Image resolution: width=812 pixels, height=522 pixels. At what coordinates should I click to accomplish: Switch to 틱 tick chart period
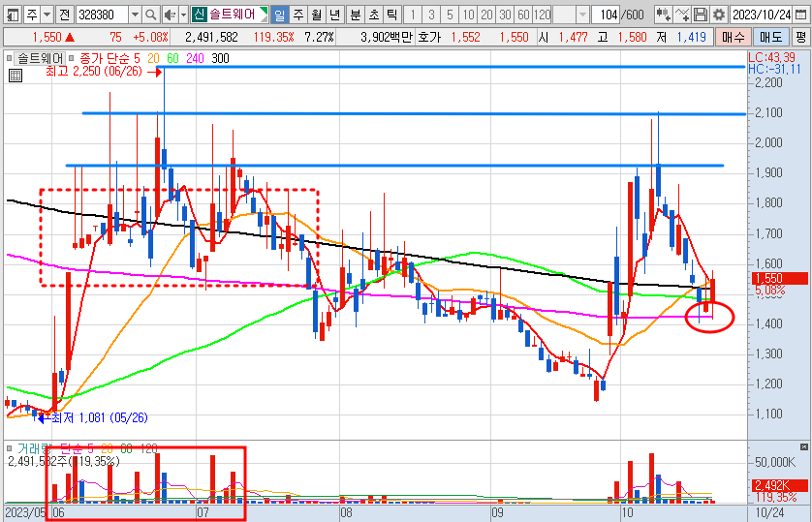pos(392,15)
